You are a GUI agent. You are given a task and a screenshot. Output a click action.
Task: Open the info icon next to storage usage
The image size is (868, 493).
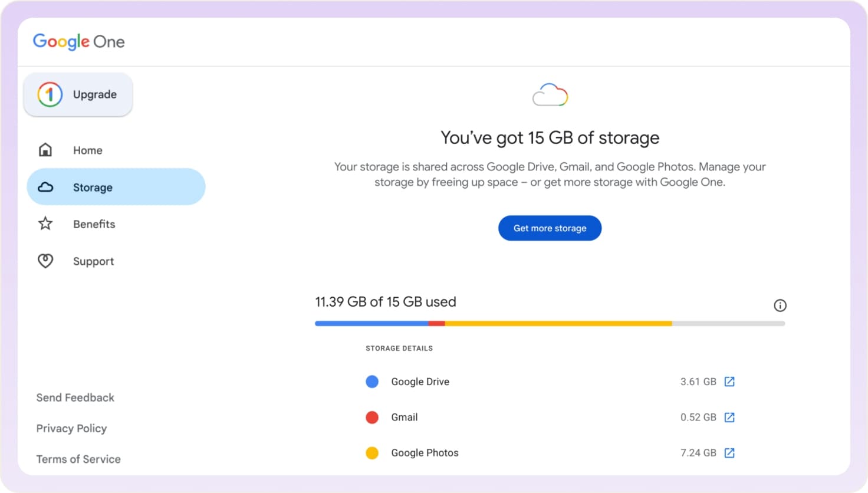click(780, 305)
